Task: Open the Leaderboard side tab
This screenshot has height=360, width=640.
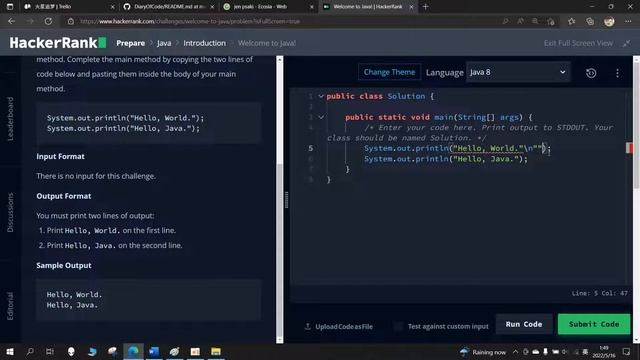Action: click(x=11, y=119)
